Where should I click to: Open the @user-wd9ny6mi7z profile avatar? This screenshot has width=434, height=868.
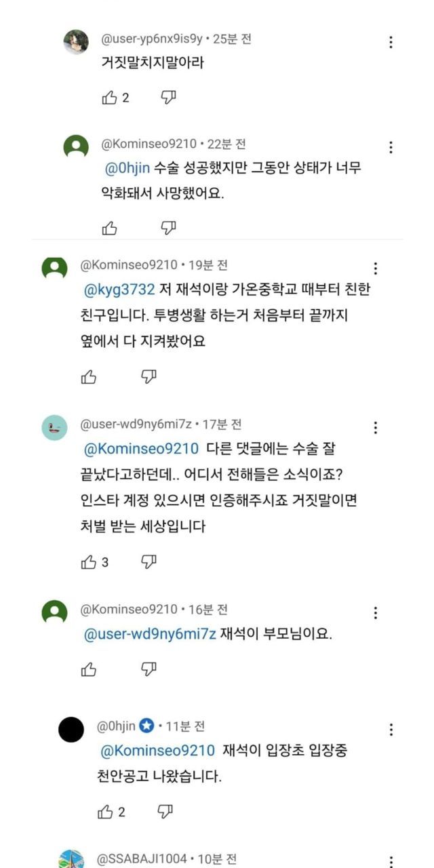pyautogui.click(x=55, y=428)
